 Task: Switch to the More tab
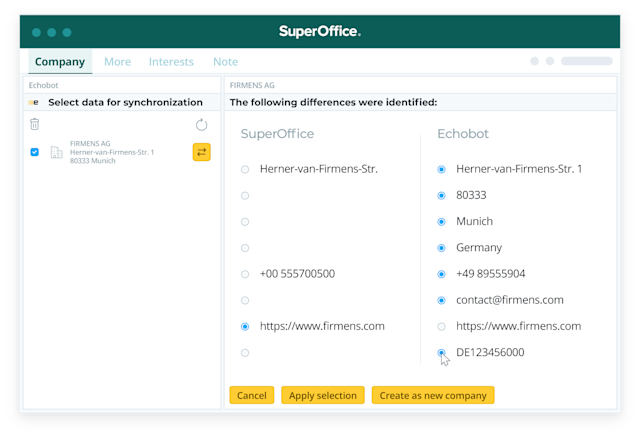click(x=118, y=62)
